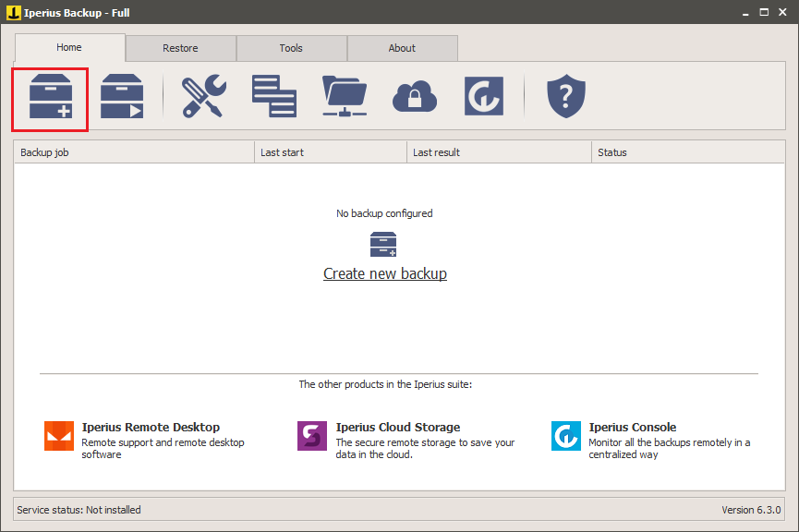Click the create new backup toolbar icon
799x532 pixels.
[51, 97]
